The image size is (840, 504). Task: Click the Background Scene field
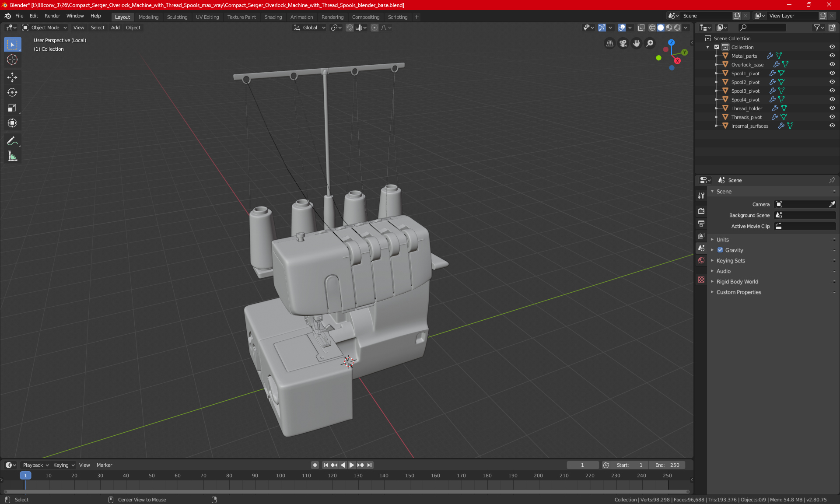(805, 215)
